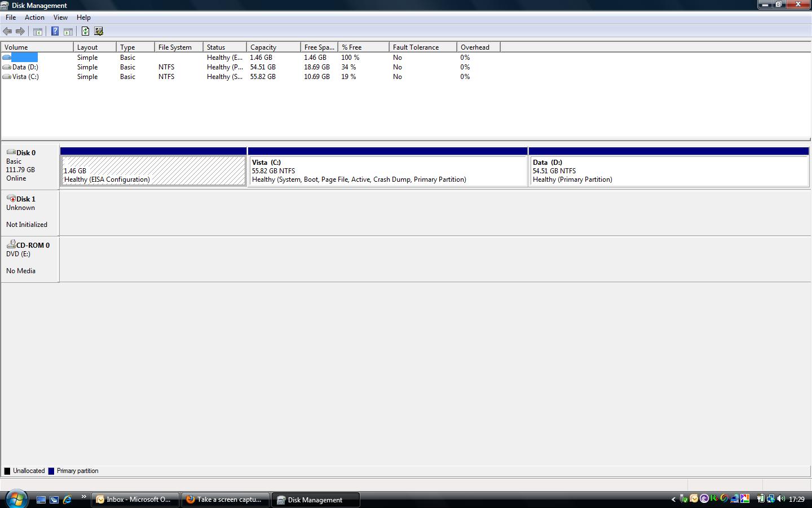Click the green R tray icon

pyautogui.click(x=714, y=498)
